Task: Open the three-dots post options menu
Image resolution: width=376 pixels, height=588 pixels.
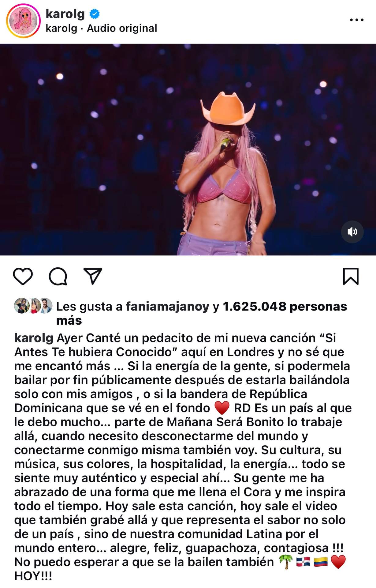Action: point(357,20)
